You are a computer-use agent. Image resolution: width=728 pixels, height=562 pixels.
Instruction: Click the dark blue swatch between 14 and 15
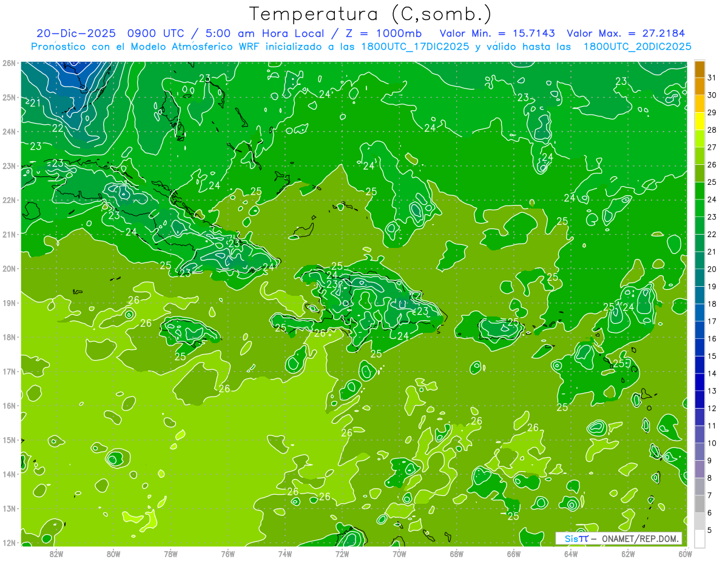coord(699,364)
